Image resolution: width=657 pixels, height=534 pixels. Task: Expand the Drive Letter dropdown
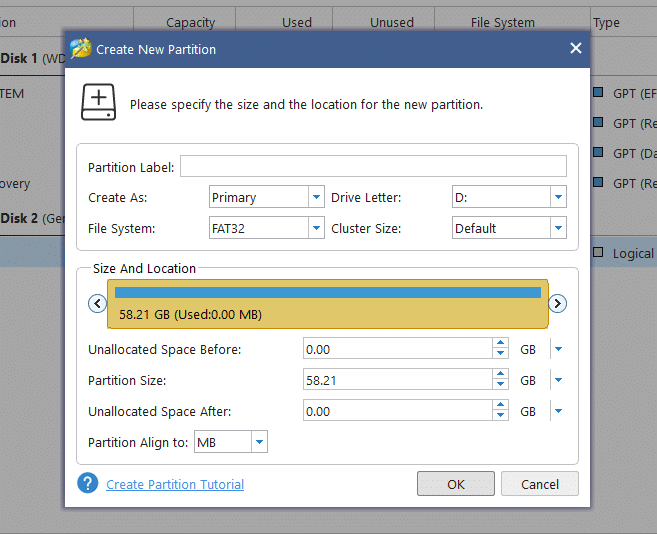[558, 198]
